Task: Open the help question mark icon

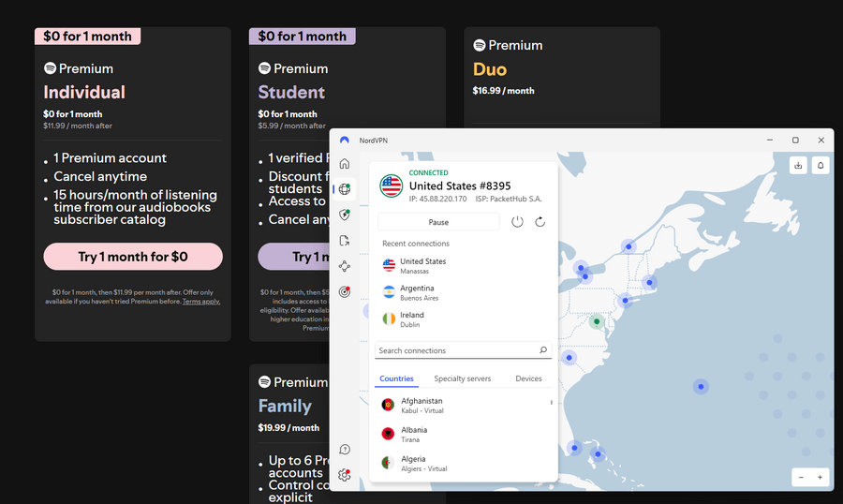Action: tap(345, 449)
